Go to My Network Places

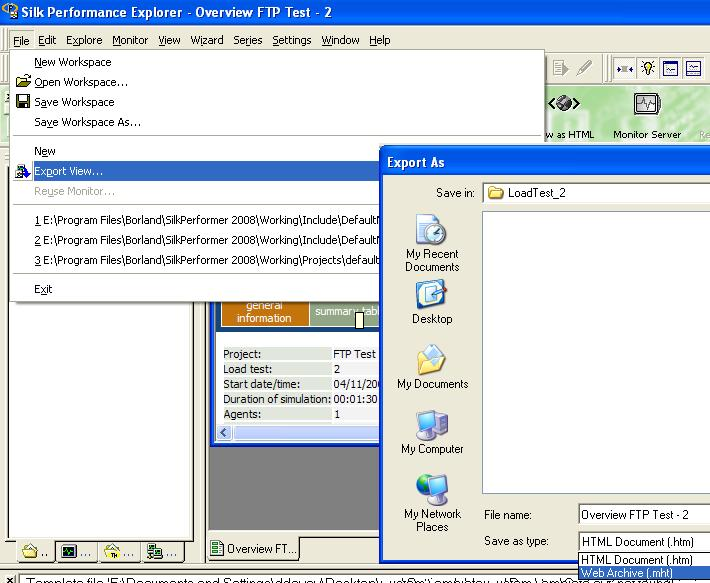pos(432,503)
